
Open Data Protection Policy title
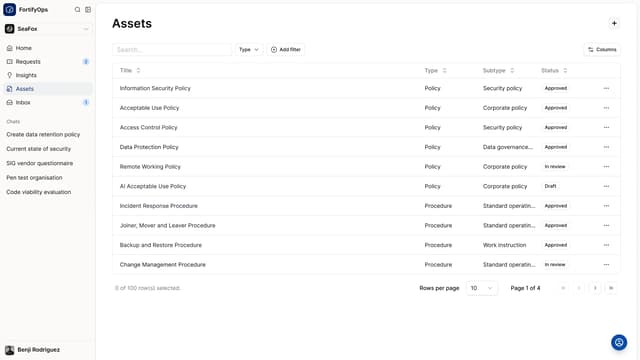149,147
